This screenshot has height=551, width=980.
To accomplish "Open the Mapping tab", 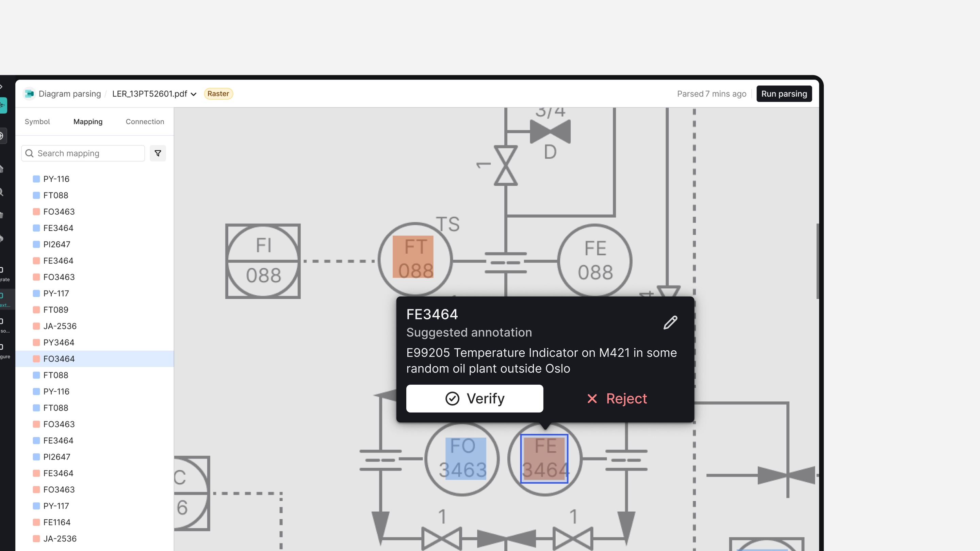I will tap(88, 122).
